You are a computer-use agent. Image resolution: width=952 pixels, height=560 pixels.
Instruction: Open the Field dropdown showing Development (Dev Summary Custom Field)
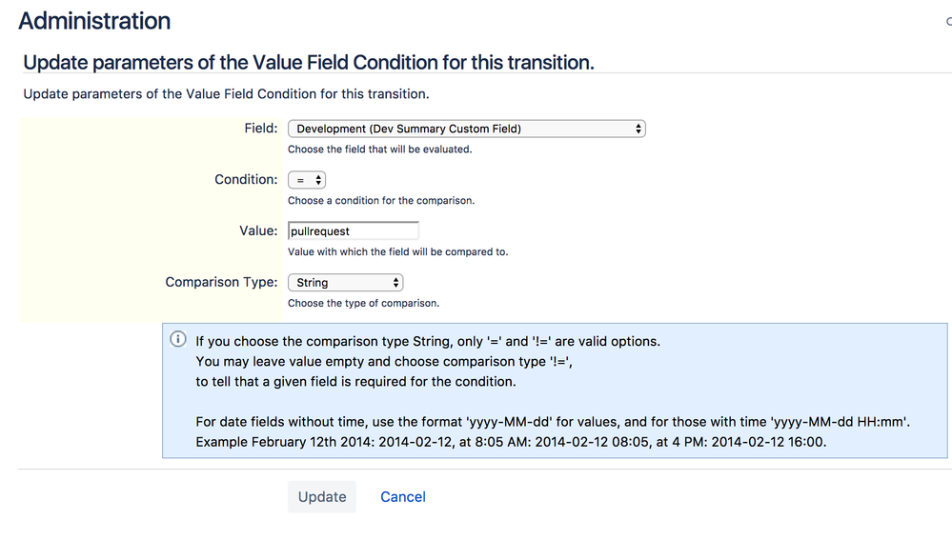tap(466, 129)
